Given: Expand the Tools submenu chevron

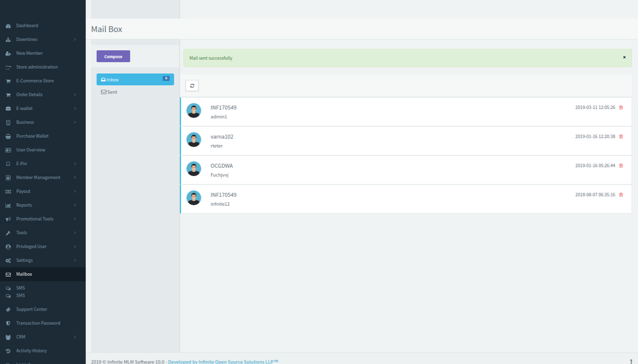Looking at the screenshot, I should (x=75, y=233).
